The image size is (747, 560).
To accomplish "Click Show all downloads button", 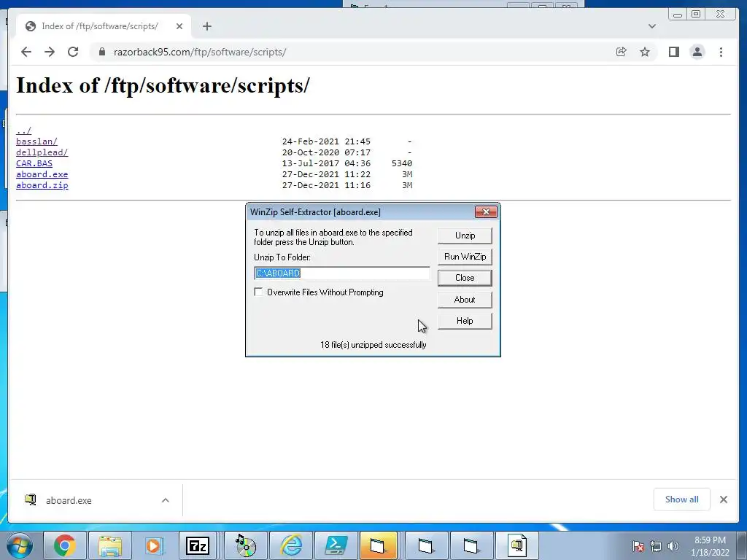I will 682,499.
